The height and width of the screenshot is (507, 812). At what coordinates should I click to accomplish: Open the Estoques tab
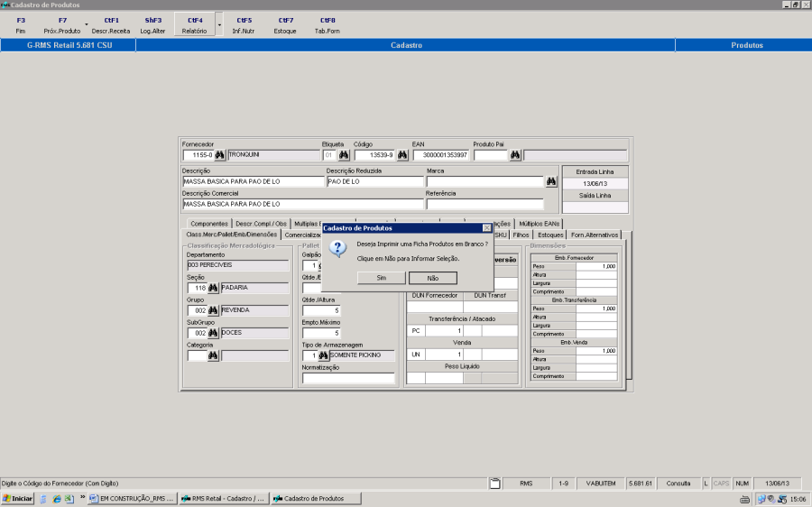pos(550,235)
